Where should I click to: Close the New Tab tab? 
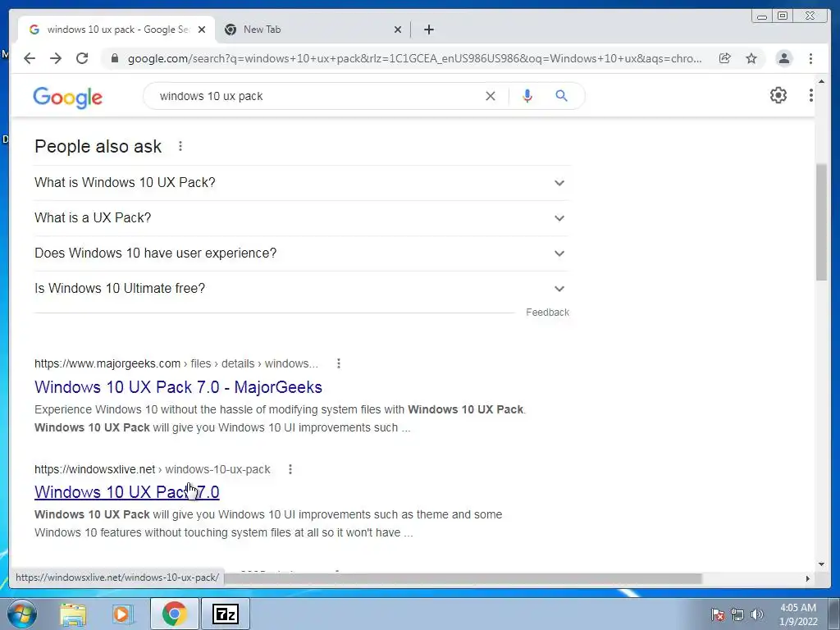(x=398, y=30)
